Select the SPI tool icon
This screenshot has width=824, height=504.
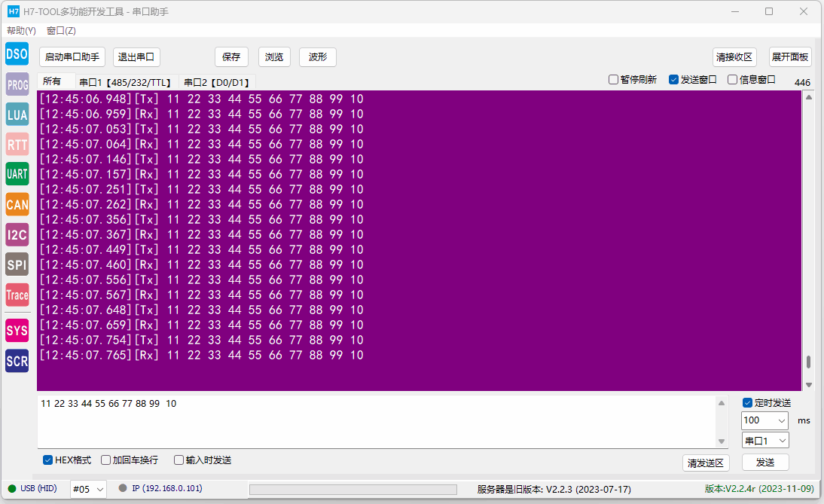pyautogui.click(x=17, y=265)
